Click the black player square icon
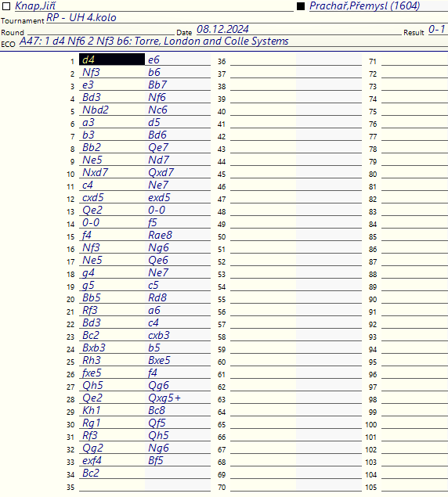 click(301, 6)
